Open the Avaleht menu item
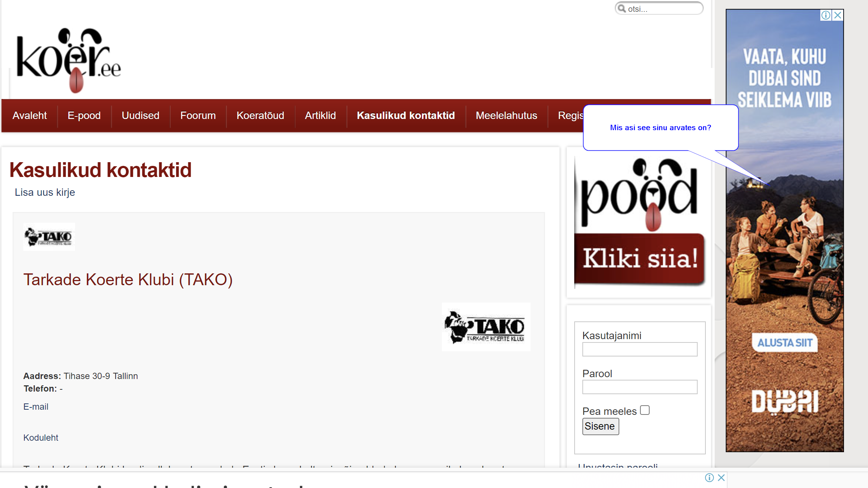Image resolution: width=868 pixels, height=488 pixels. point(30,116)
